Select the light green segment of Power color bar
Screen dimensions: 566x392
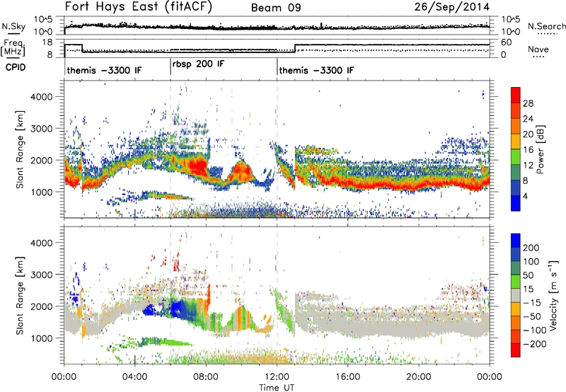[x=516, y=157]
